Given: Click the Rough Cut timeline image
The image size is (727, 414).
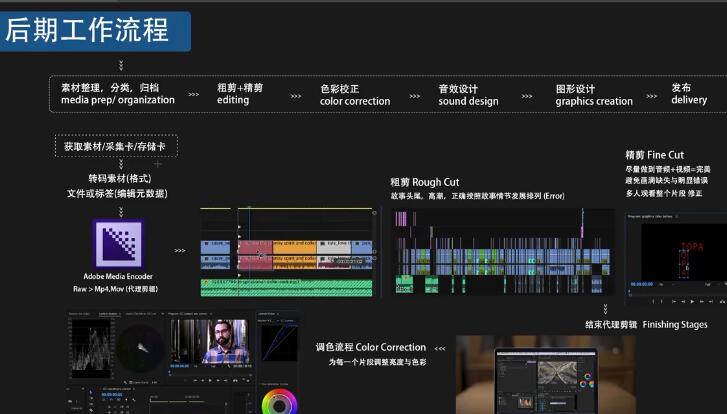Looking at the screenshot, I should (504, 252).
